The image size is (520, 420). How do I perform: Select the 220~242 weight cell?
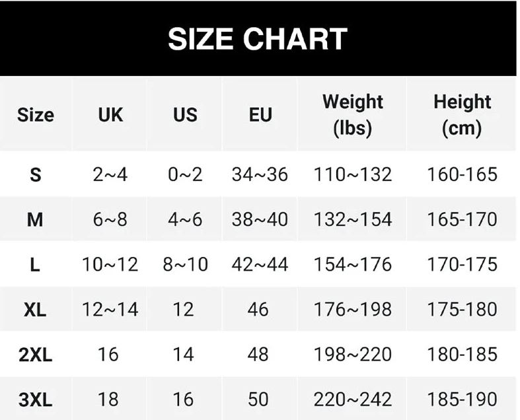click(x=353, y=400)
